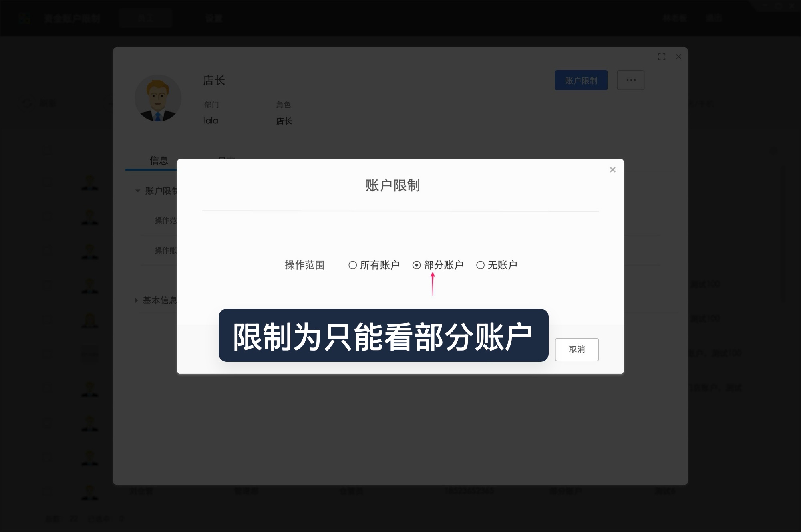
Task: Close the 店长 employee profile dialog
Action: (x=678, y=57)
